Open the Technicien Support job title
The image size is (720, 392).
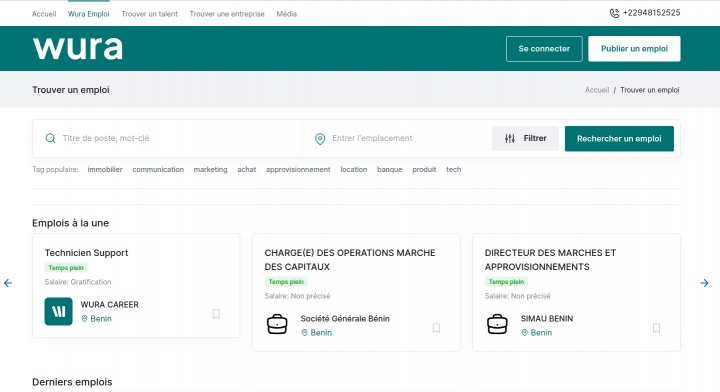click(86, 253)
